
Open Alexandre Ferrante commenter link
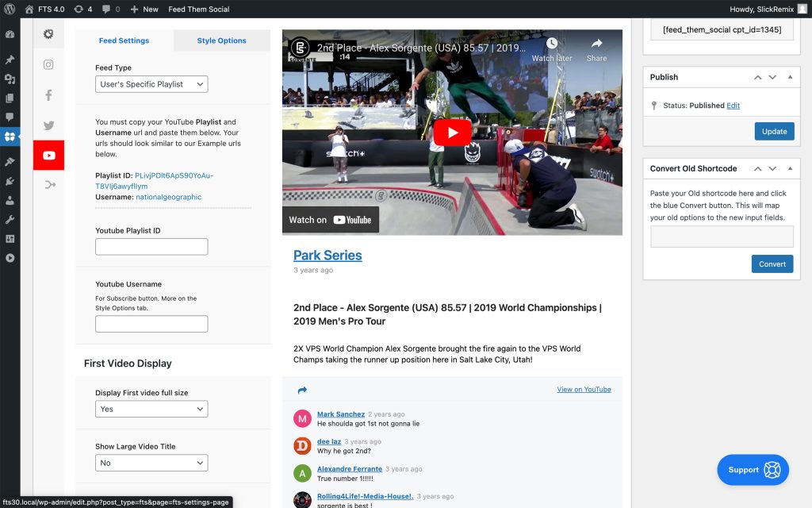[350, 469]
